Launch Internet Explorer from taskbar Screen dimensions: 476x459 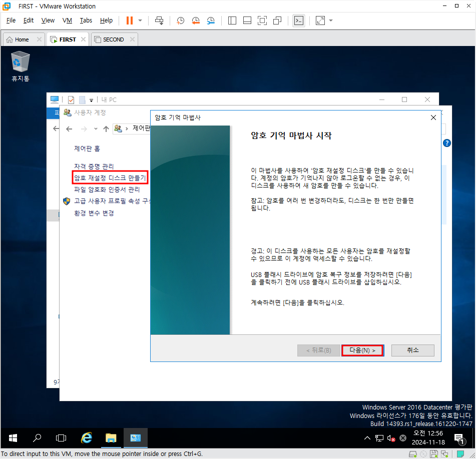pos(87,438)
